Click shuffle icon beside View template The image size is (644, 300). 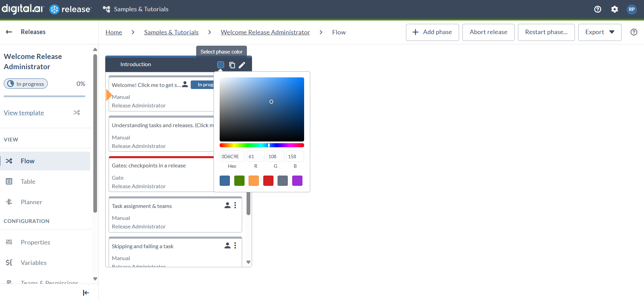coord(77,112)
